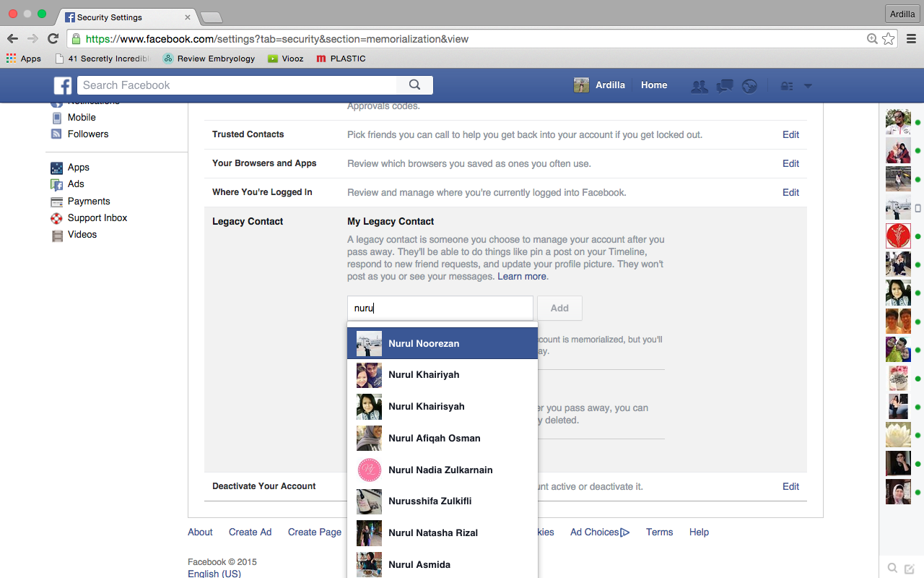Click the Search Facebook field

point(237,85)
